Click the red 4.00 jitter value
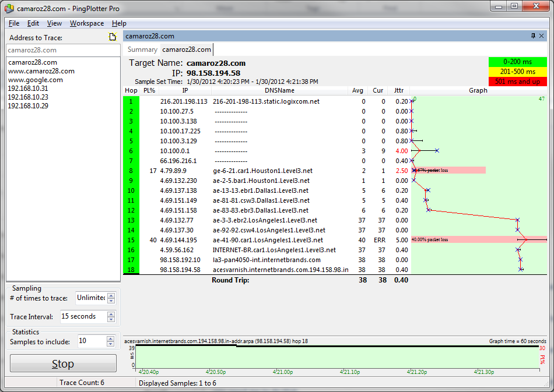Image resolution: width=554 pixels, height=392 pixels. pos(402,151)
